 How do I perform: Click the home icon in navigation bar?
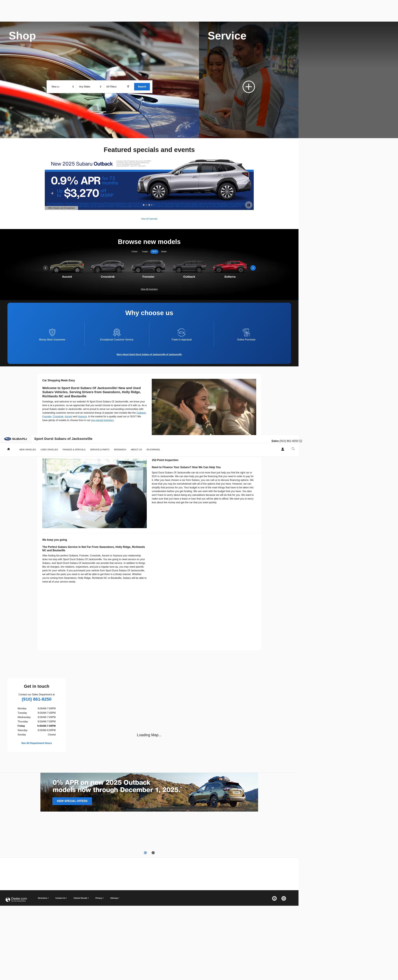tap(8, 449)
